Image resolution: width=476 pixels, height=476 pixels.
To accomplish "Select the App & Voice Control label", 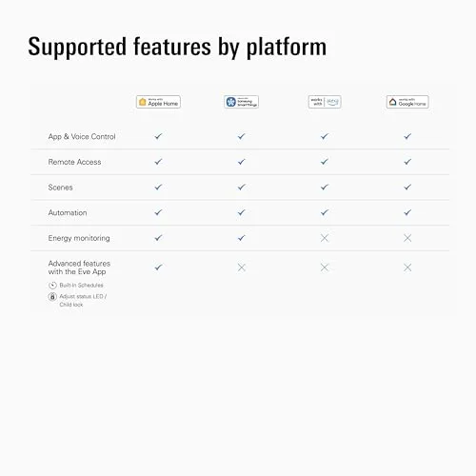I will pyautogui.click(x=82, y=137).
